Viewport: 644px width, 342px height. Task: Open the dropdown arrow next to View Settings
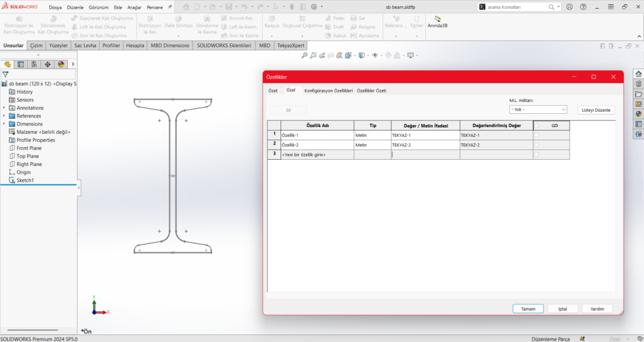[x=417, y=55]
